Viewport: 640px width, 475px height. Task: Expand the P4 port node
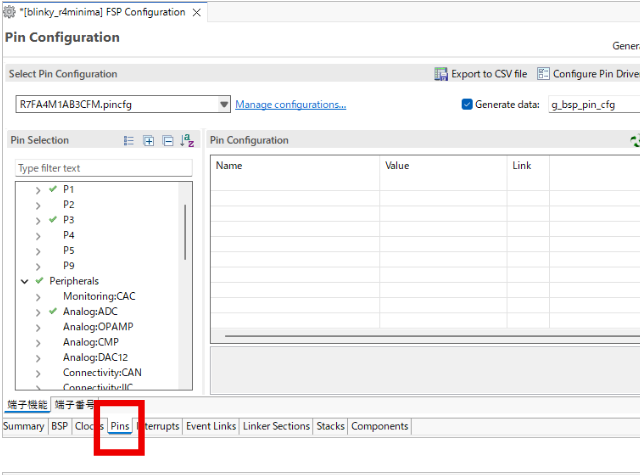(38, 236)
